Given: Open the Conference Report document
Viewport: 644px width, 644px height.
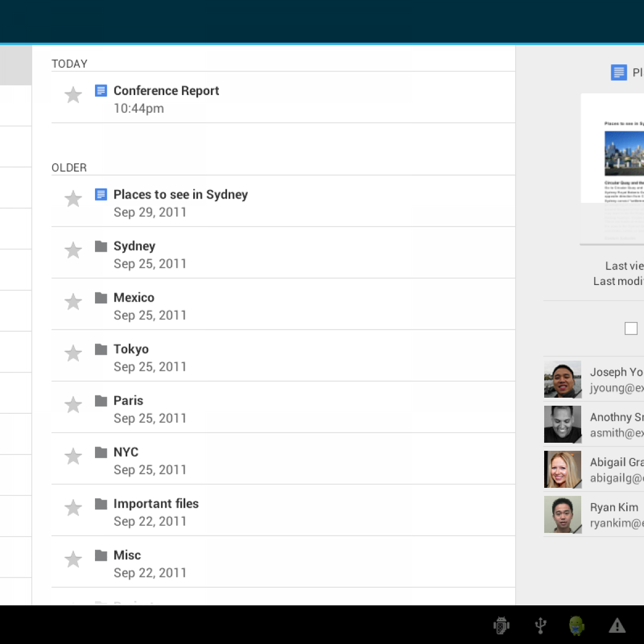Looking at the screenshot, I should click(166, 91).
